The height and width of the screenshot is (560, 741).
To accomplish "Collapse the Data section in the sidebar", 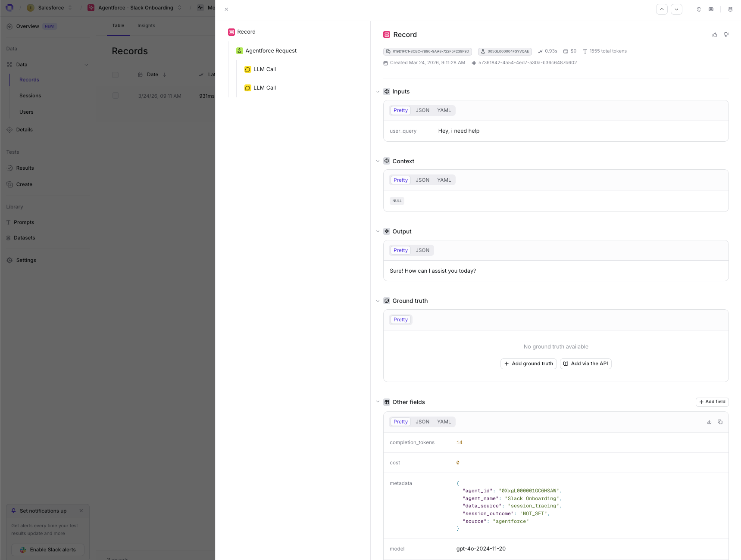I will [x=87, y=64].
